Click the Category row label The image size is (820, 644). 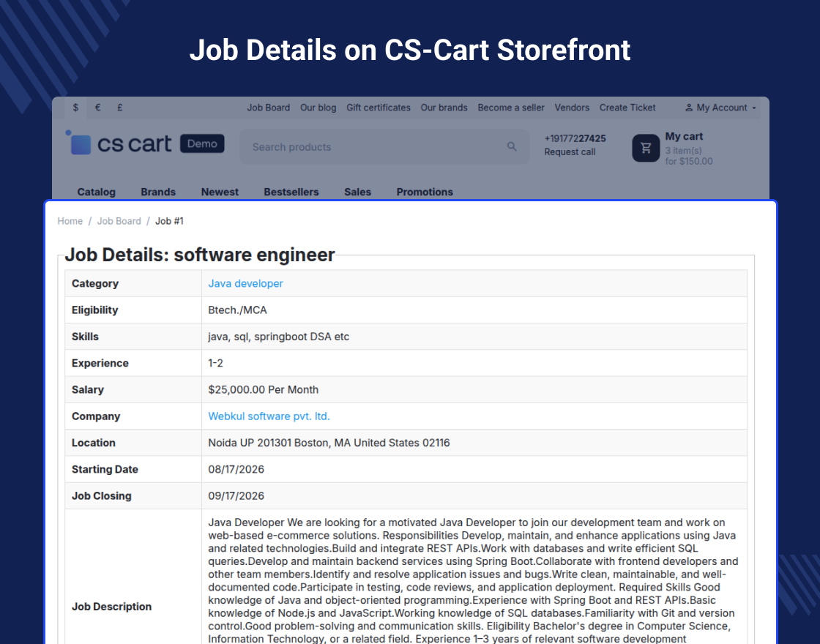pyautogui.click(x=95, y=283)
